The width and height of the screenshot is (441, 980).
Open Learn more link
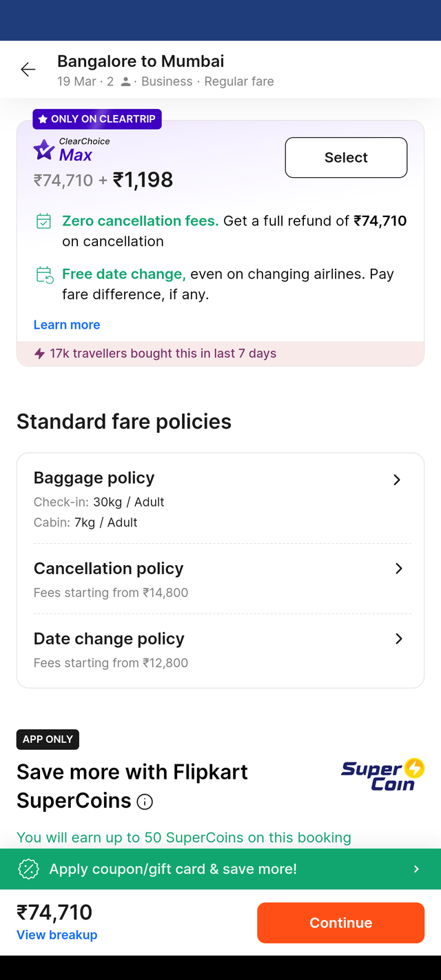67,325
